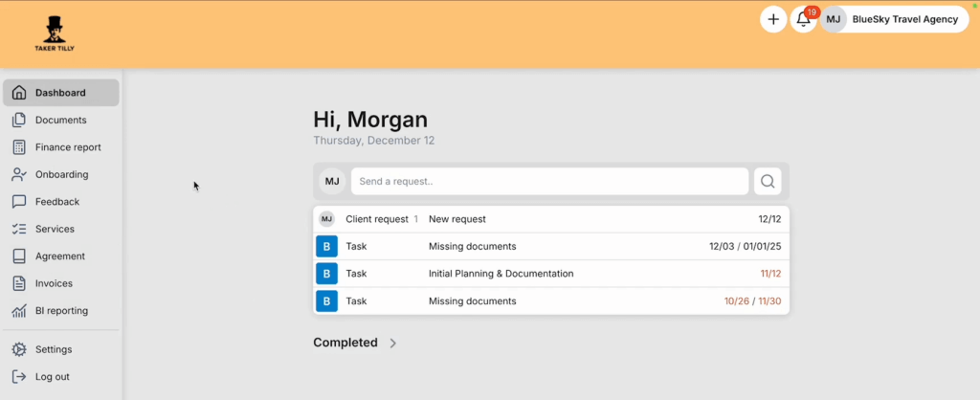Open Invoices from the sidebar
The height and width of the screenshot is (400, 980).
54,283
